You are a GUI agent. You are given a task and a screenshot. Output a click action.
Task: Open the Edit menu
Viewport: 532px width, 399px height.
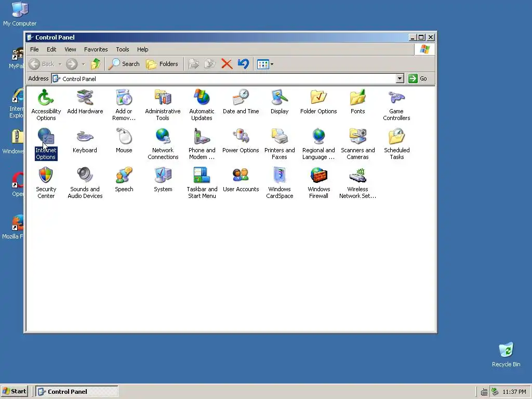pos(51,49)
